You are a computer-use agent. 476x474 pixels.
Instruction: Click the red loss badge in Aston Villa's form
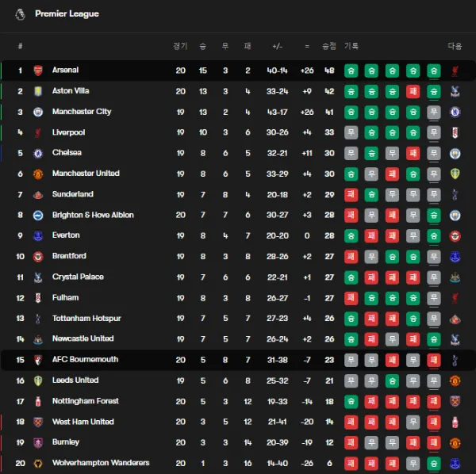tap(413, 91)
